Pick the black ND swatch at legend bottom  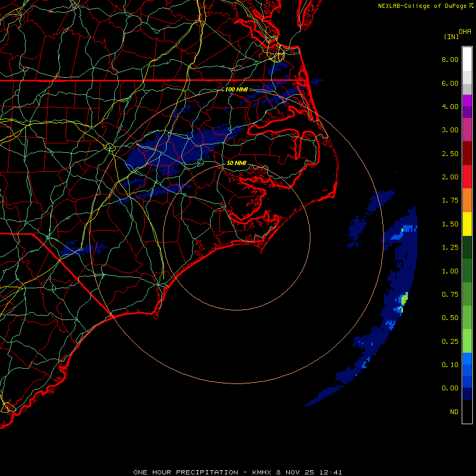(x=467, y=411)
